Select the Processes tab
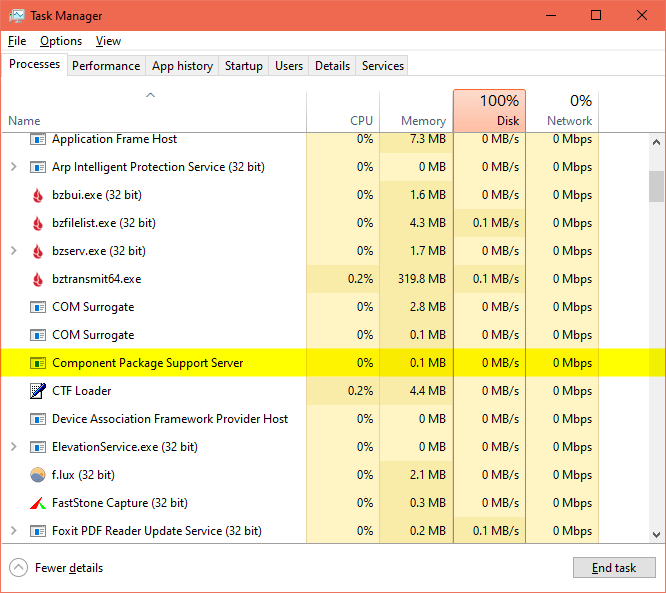The width and height of the screenshot is (666, 593). (34, 64)
